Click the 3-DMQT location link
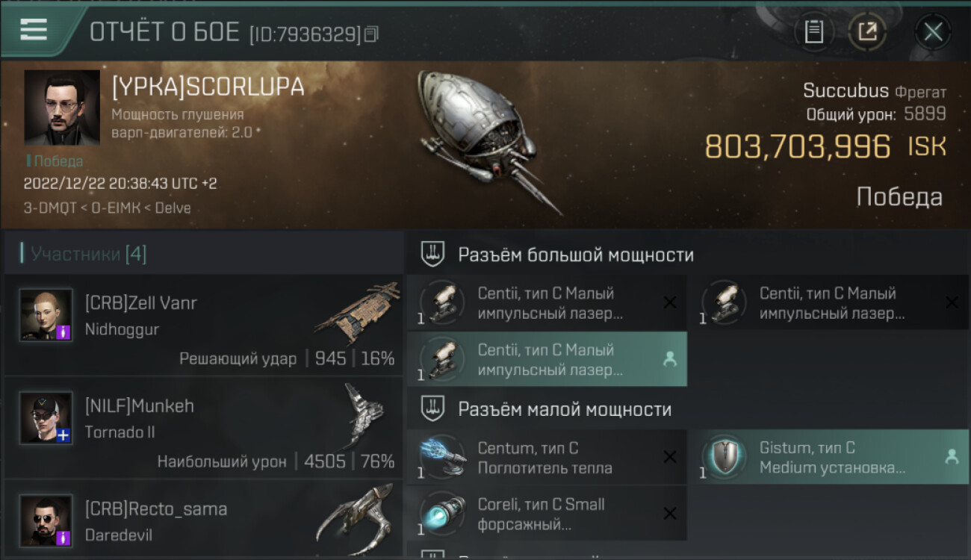 click(x=49, y=208)
